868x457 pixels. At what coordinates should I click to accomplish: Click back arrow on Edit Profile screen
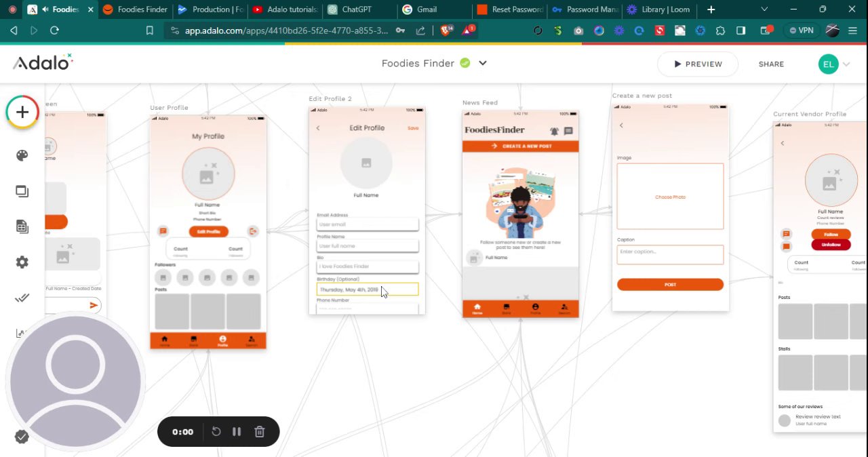[318, 128]
